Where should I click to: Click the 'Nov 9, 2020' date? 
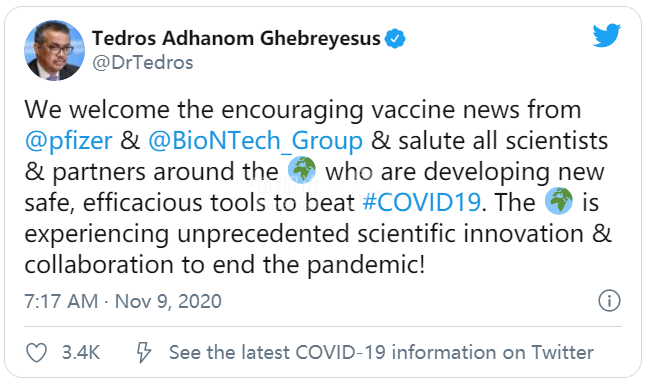[x=168, y=301]
